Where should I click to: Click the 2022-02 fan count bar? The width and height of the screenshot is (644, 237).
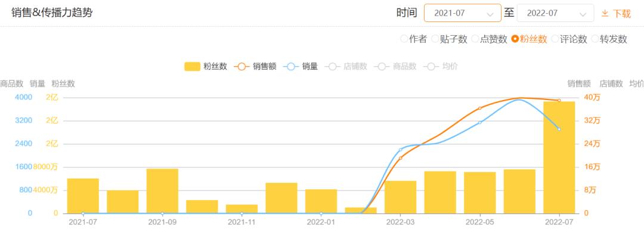(361, 210)
